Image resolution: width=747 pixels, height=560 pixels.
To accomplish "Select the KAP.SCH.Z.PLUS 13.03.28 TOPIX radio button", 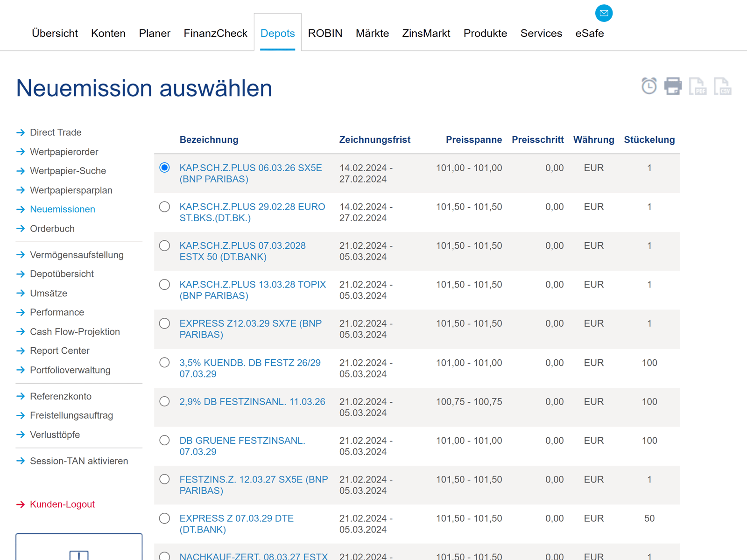I will (164, 285).
